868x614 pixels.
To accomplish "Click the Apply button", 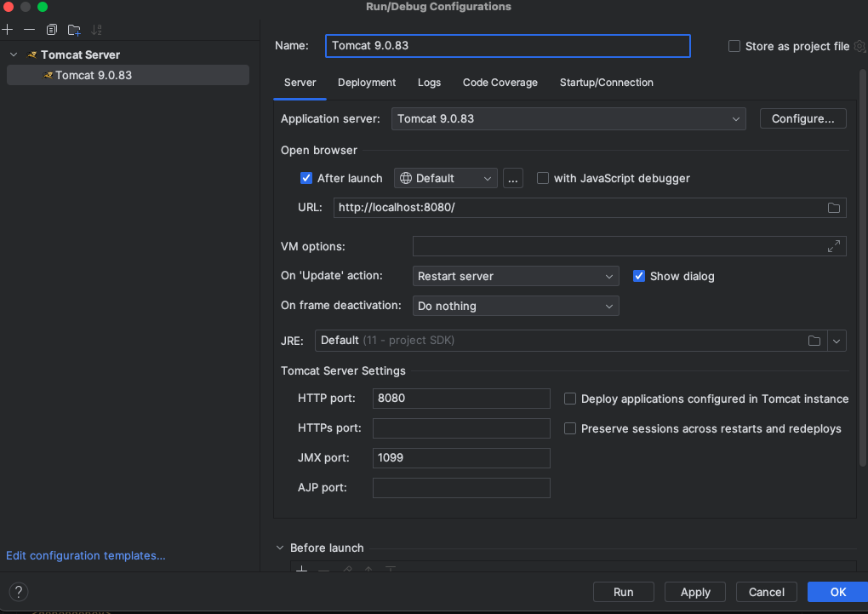I will click(x=695, y=592).
